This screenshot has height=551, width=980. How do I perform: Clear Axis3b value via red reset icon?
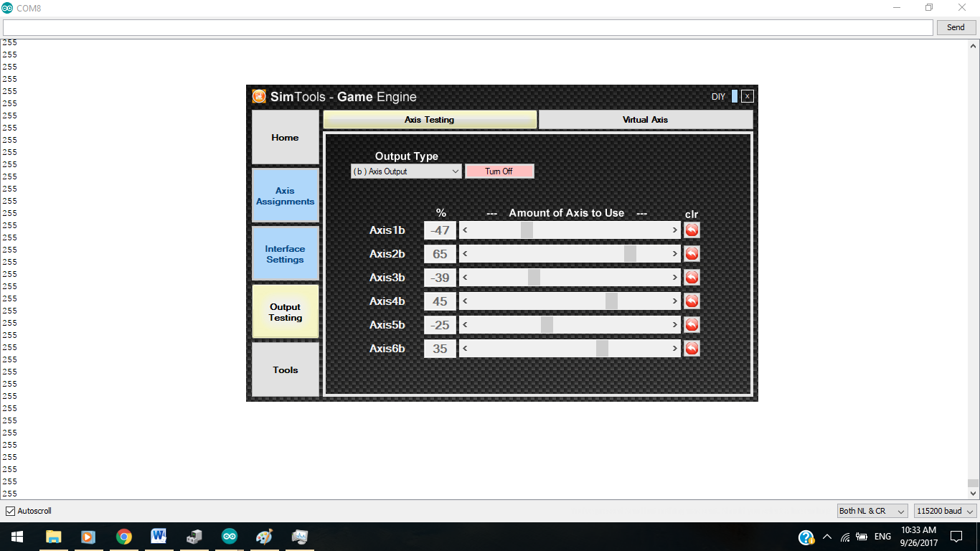click(692, 278)
